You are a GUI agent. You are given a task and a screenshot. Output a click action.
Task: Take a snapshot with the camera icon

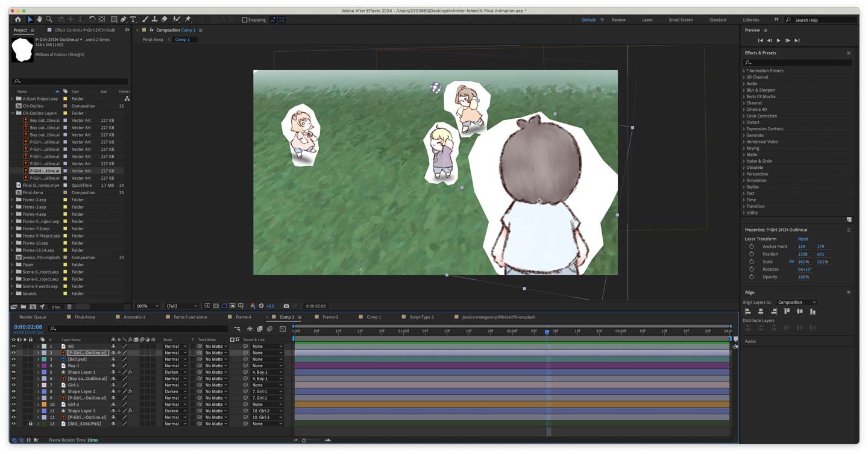286,306
